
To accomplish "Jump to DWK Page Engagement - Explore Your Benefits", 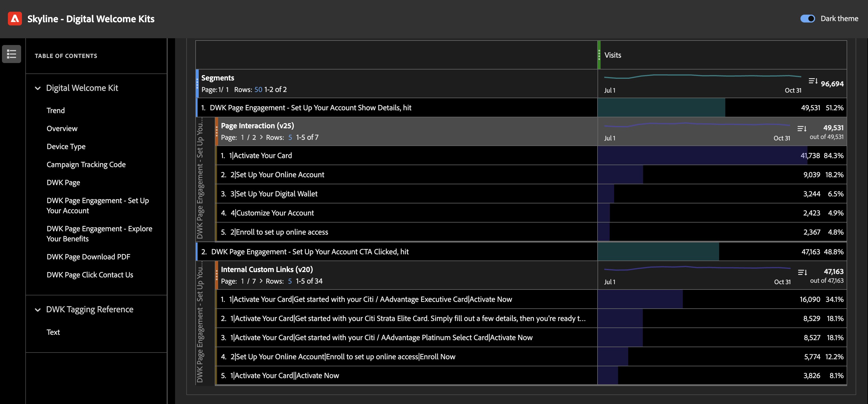I will point(99,234).
